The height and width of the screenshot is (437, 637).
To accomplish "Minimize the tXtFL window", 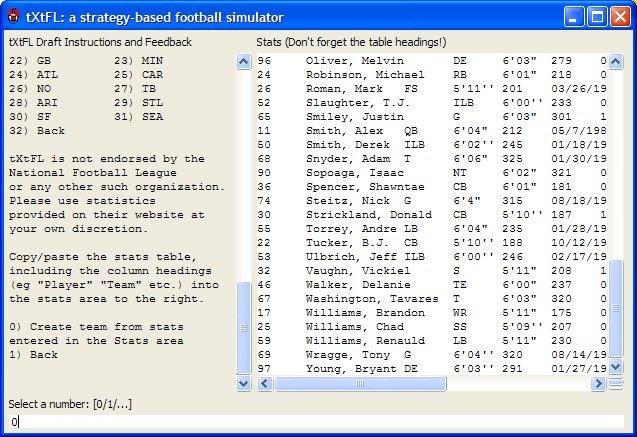I will 574,17.
